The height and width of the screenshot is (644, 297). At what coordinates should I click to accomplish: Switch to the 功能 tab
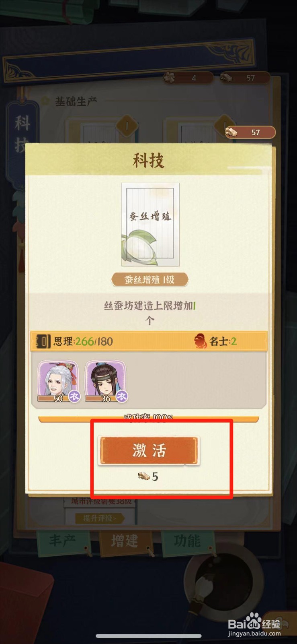[x=187, y=541]
